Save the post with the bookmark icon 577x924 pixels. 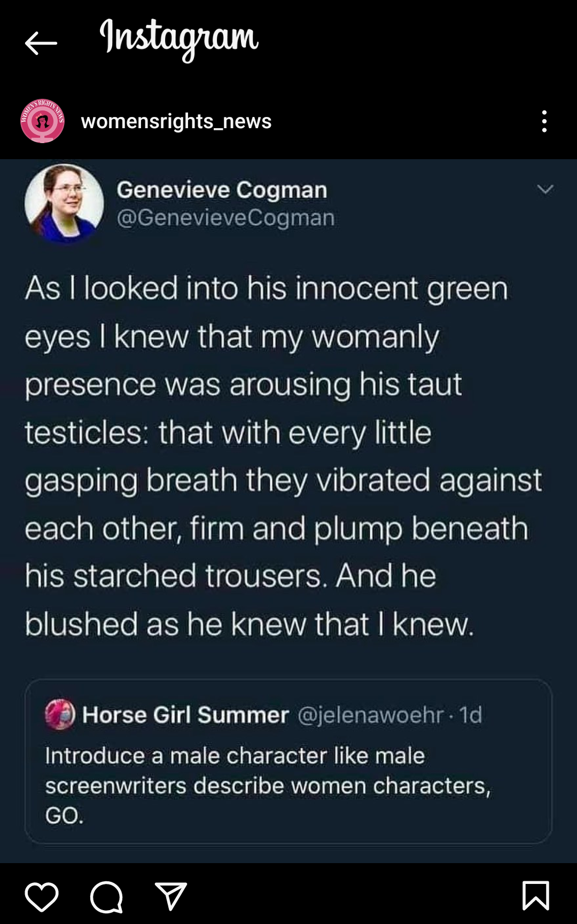tap(535, 895)
